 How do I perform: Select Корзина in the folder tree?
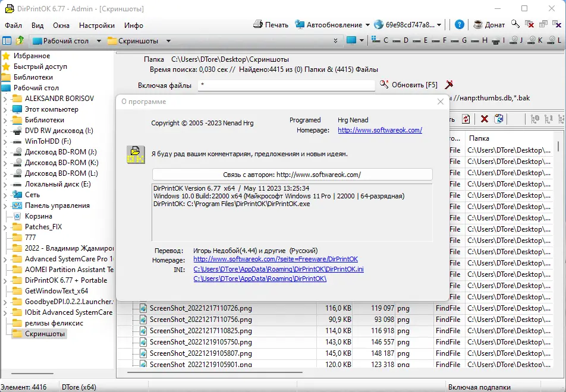click(38, 216)
